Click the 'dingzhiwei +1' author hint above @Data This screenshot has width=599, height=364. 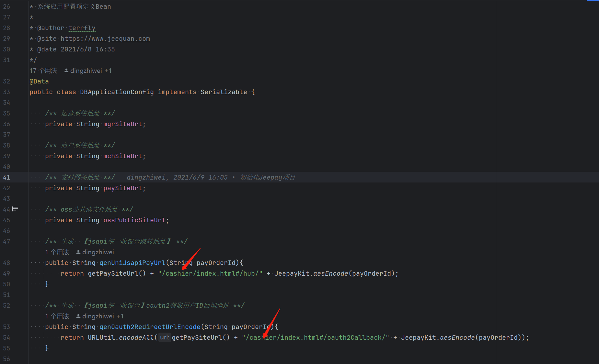(88, 71)
